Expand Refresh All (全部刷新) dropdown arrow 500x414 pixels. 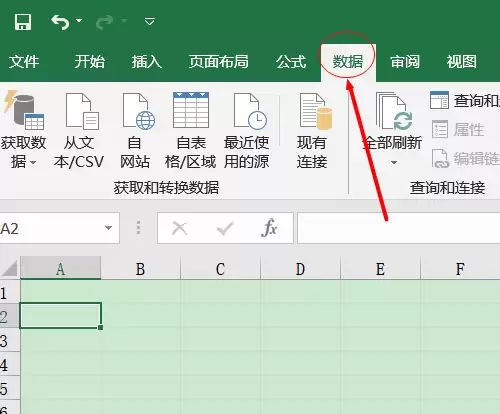[394, 163]
